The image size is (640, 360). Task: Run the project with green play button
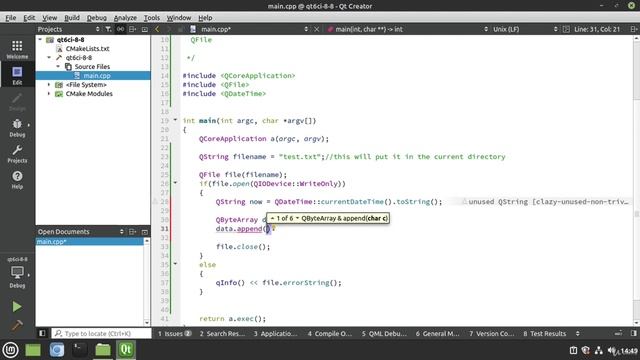(17, 307)
